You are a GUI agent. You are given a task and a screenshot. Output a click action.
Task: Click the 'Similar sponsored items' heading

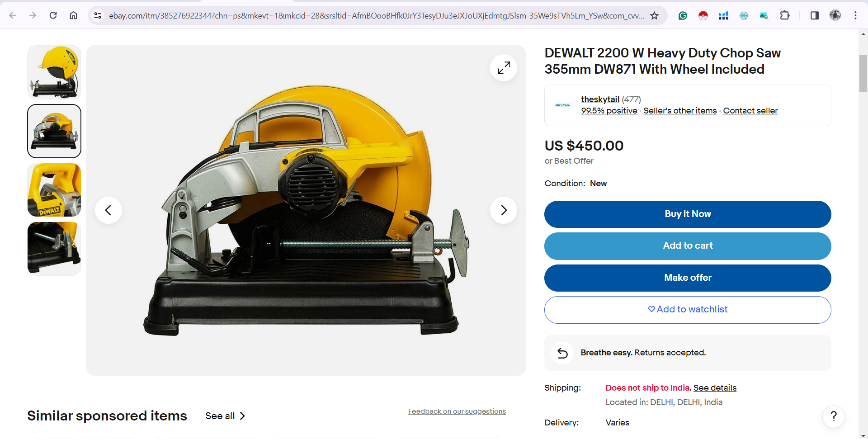(x=107, y=416)
